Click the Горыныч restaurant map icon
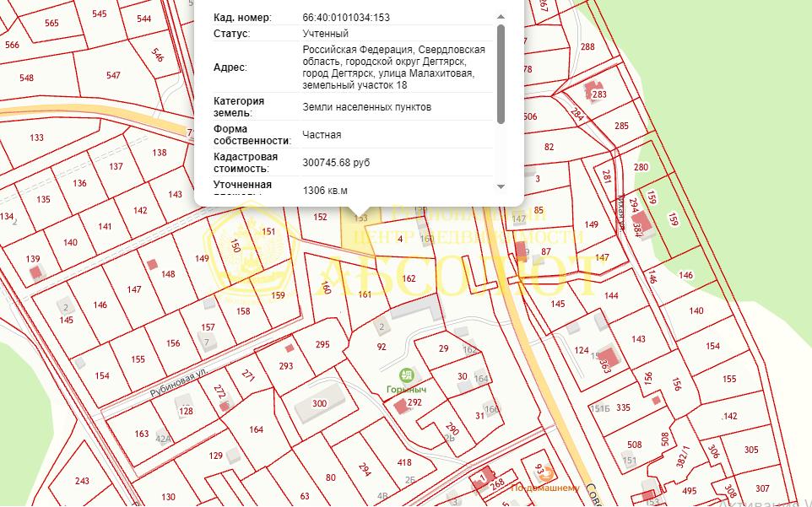The image size is (812, 507). coord(407,375)
